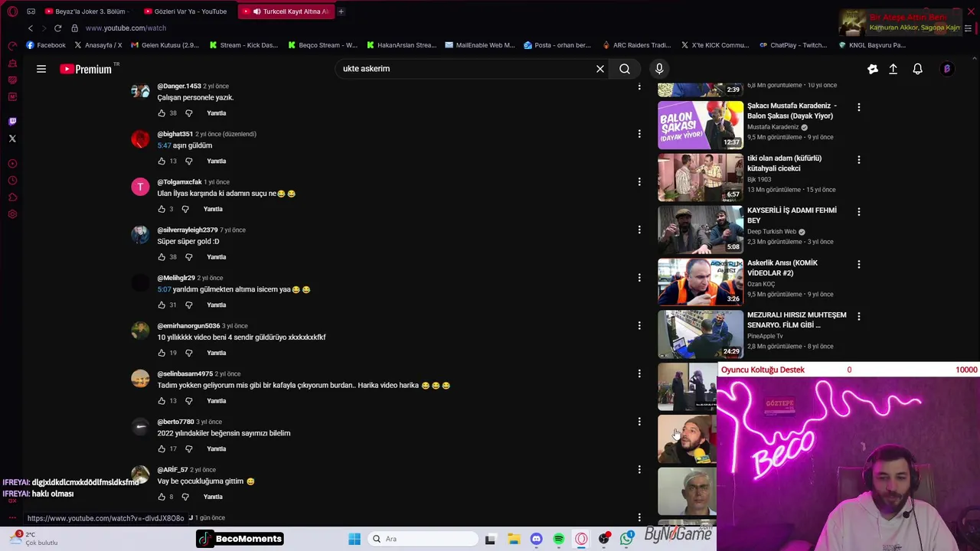This screenshot has width=980, height=551.
Task: Open the YouTube account avatar menu
Action: tap(946, 69)
